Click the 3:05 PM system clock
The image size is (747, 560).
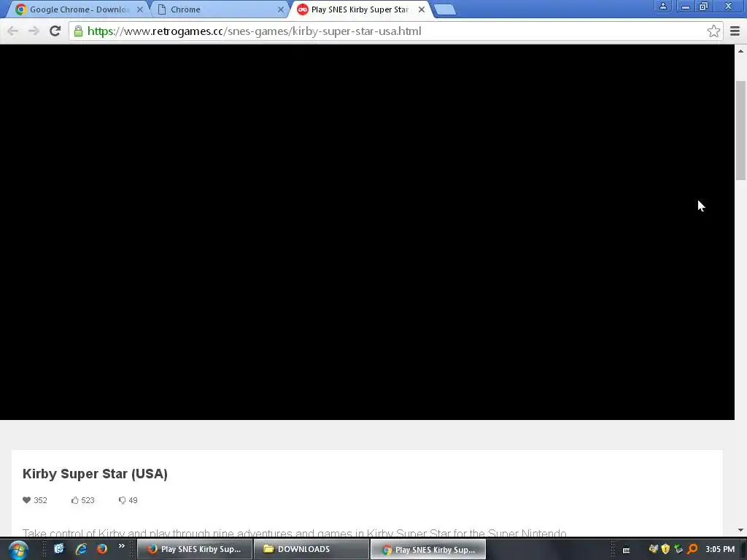pyautogui.click(x=720, y=549)
